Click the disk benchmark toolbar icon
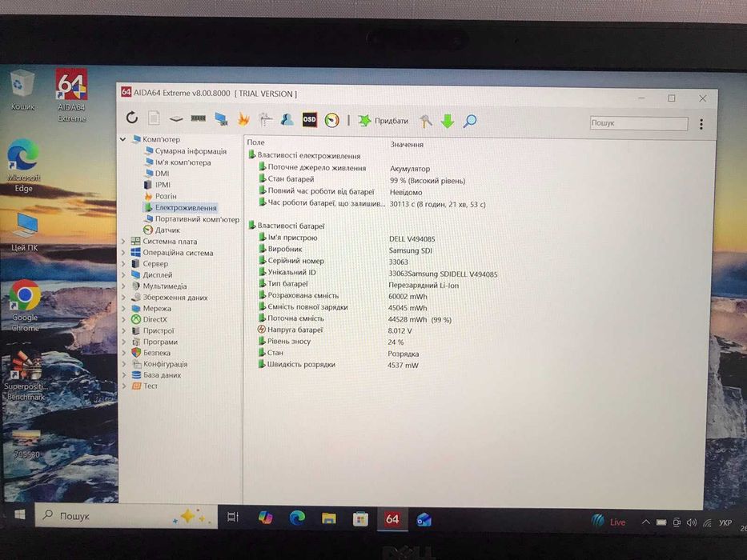Viewport: 747px width, 560px height. (x=176, y=118)
